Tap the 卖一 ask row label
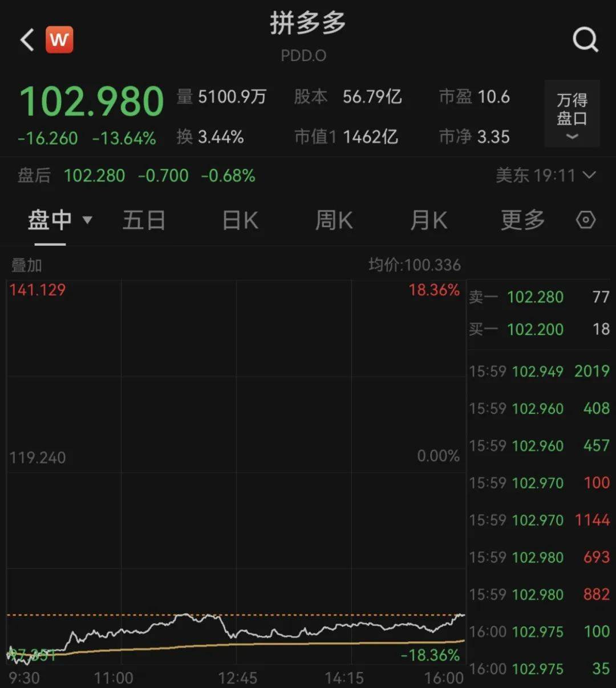 click(484, 297)
